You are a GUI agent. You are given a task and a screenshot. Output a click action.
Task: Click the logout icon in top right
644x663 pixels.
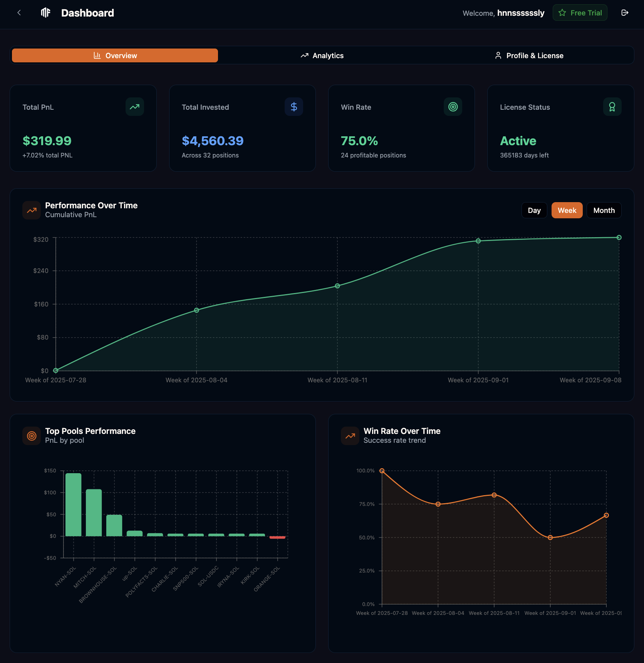pyautogui.click(x=625, y=12)
